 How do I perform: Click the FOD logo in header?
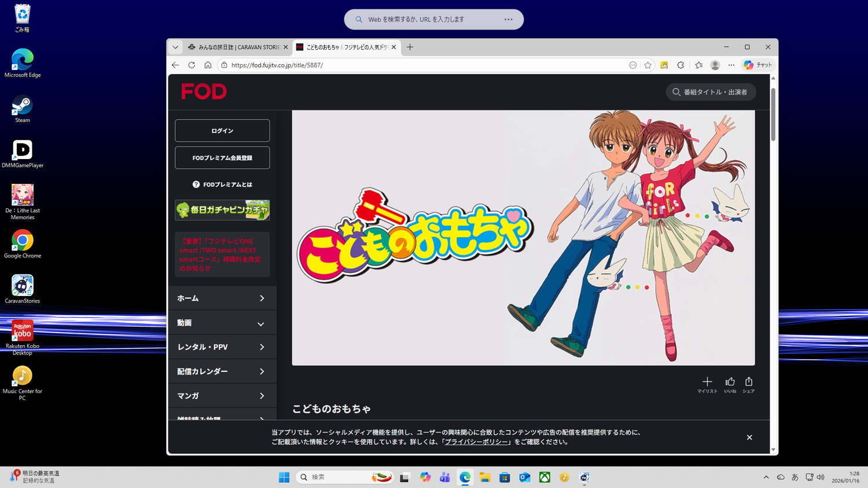pos(204,91)
